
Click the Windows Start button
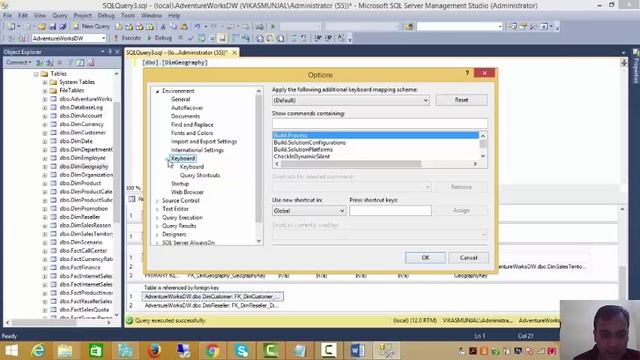click(x=11, y=351)
